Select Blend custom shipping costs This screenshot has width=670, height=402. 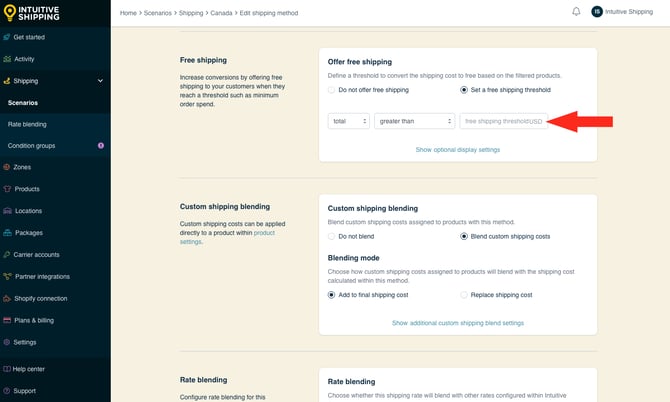point(464,237)
